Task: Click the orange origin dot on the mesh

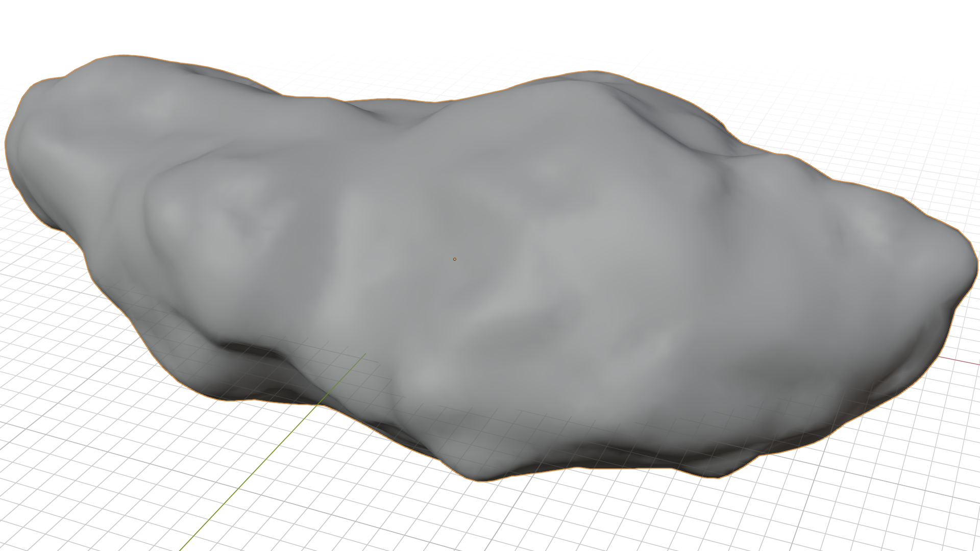Action: click(x=454, y=259)
